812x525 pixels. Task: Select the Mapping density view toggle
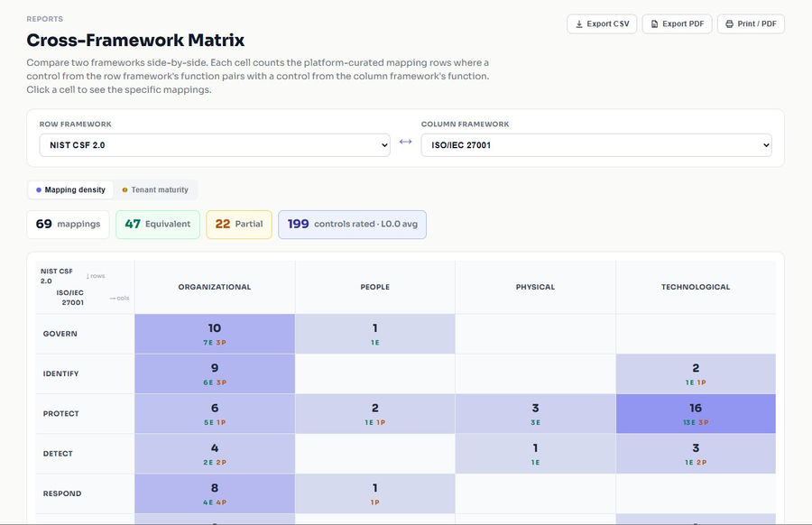[x=70, y=190]
